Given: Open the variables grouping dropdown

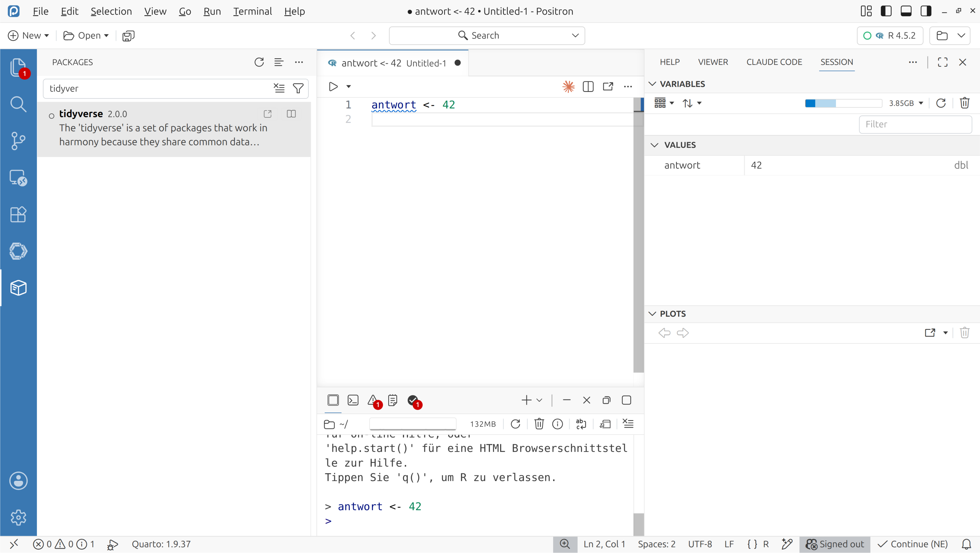Looking at the screenshot, I should [x=664, y=103].
